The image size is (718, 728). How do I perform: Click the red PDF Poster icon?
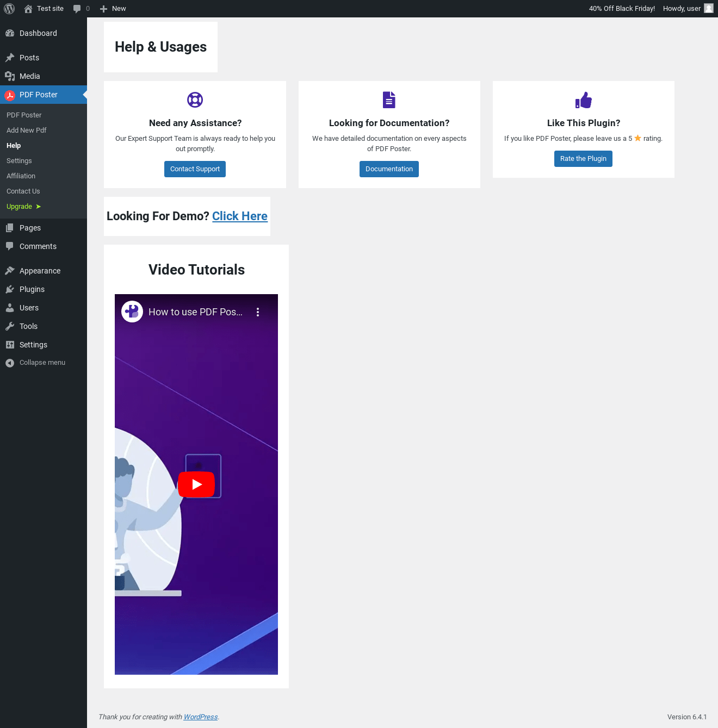pyautogui.click(x=10, y=95)
